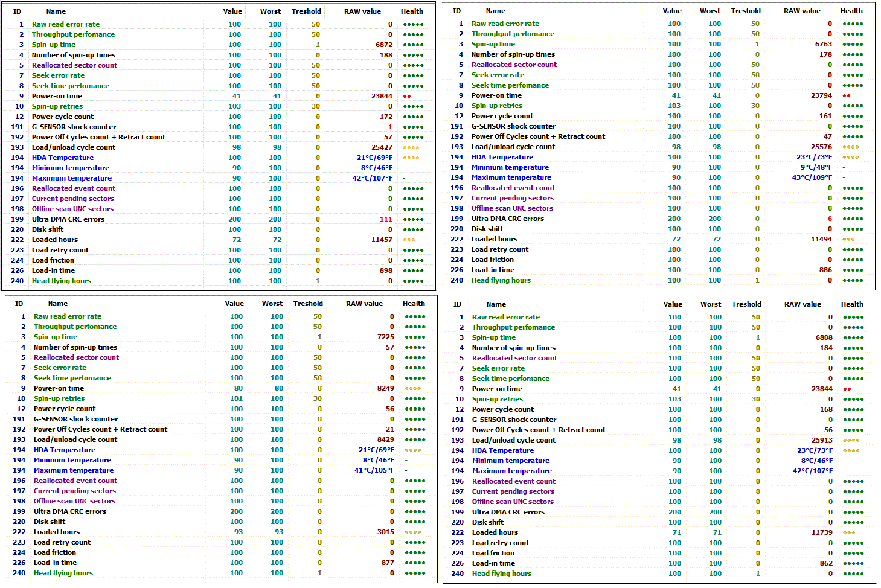Viewport: 881px width, 588px height.
Task: Select Number of spin-up times RAW 184
Action: [826, 348]
